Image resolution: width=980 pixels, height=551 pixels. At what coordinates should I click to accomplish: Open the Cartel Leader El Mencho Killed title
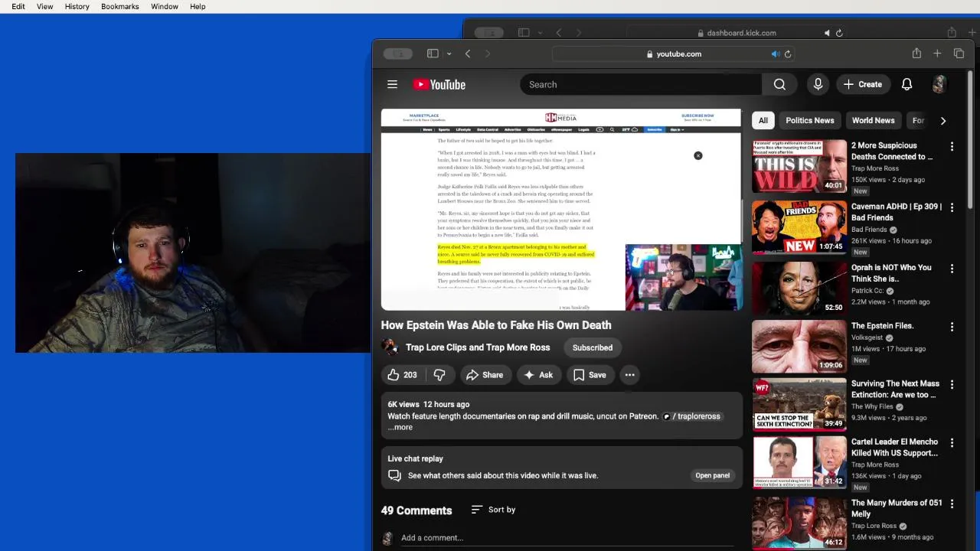(x=894, y=447)
